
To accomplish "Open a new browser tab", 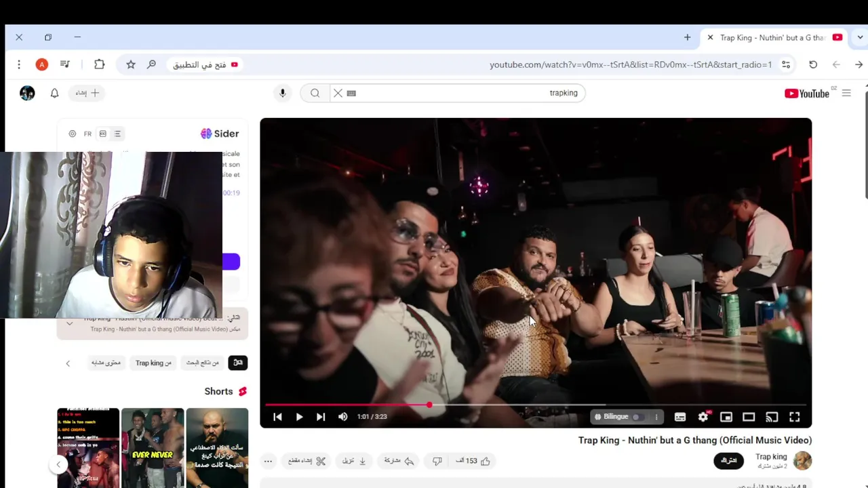I will [x=687, y=37].
